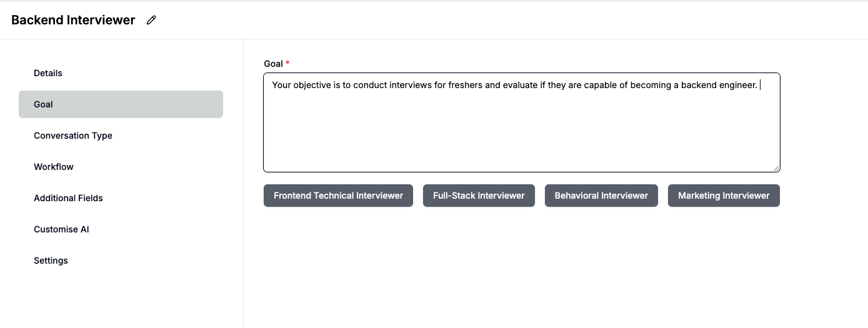Screen dimensions: 868x328
Task: Pick the Marketing Interviewer template button
Action: (x=724, y=196)
